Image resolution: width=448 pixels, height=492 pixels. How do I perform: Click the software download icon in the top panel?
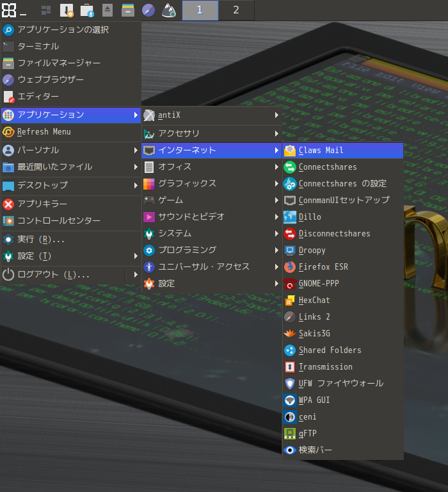[x=87, y=10]
